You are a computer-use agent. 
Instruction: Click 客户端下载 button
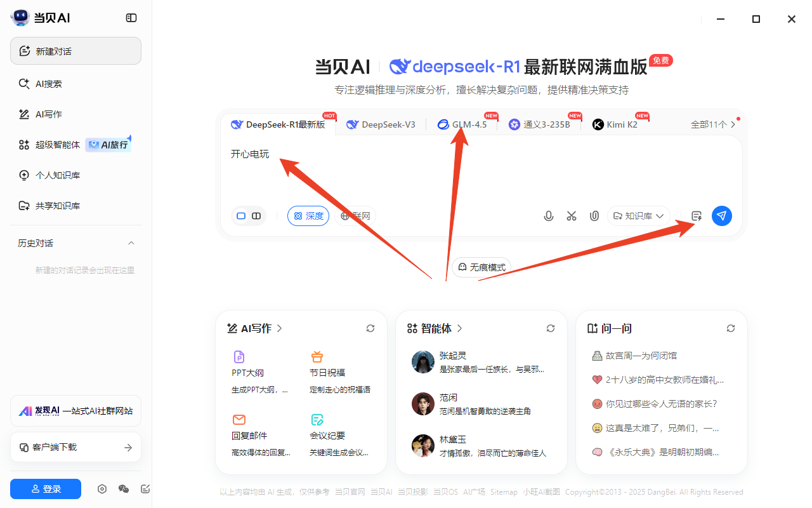coord(75,448)
